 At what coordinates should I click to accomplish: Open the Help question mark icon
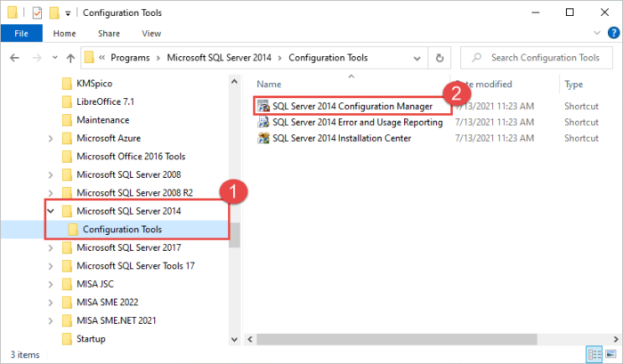[x=611, y=34]
